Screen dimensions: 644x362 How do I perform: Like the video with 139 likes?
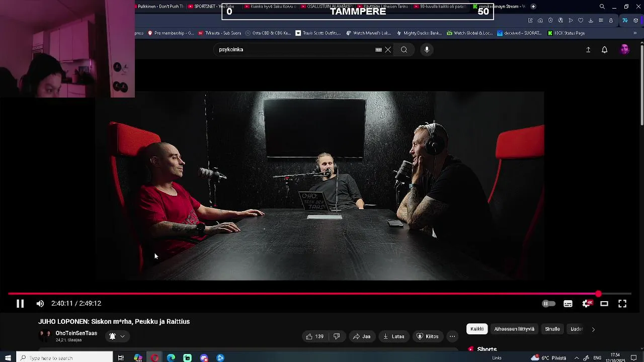tap(315, 336)
